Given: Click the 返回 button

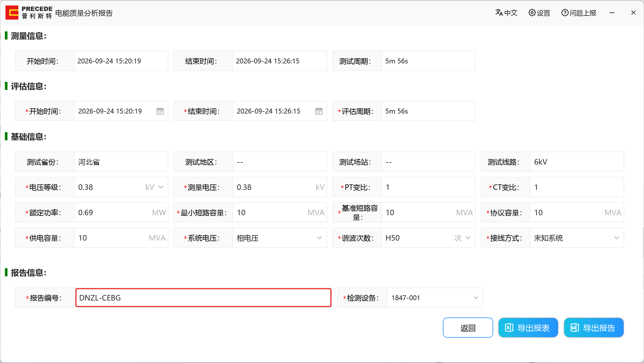Looking at the screenshot, I should (468, 328).
